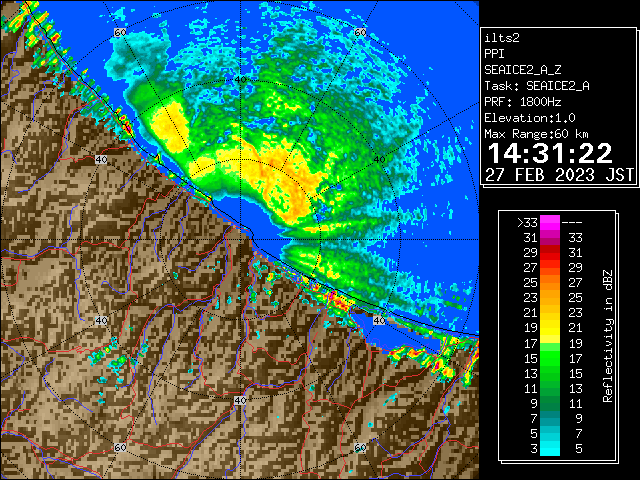Select the 'Task: SEAICE2_A' line

(537, 86)
